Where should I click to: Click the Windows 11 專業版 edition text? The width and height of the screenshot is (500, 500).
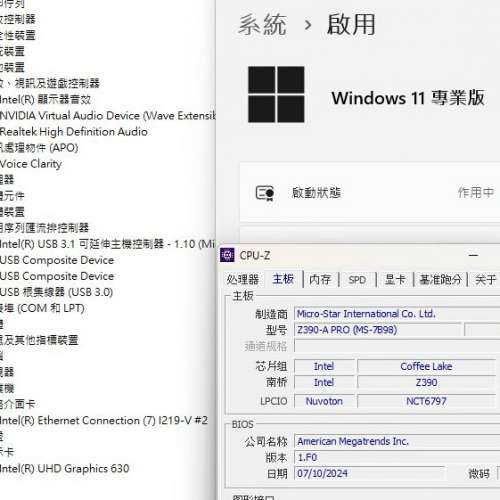[408, 98]
